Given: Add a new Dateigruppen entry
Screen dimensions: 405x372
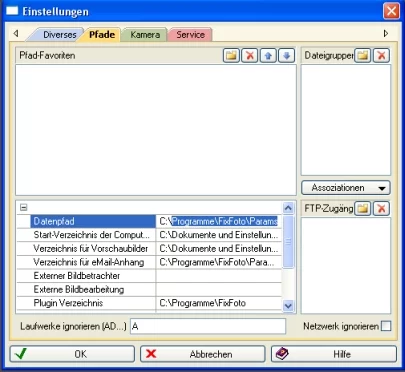Looking at the screenshot, I should [x=363, y=55].
